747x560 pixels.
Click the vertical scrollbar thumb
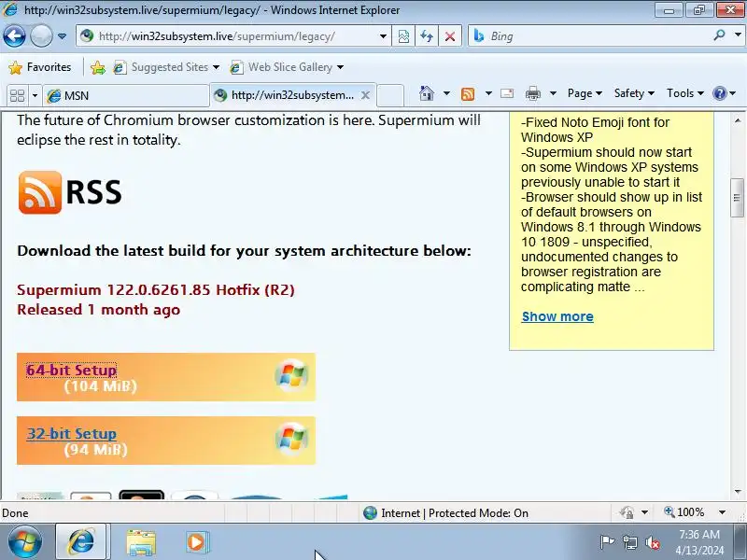(738, 198)
